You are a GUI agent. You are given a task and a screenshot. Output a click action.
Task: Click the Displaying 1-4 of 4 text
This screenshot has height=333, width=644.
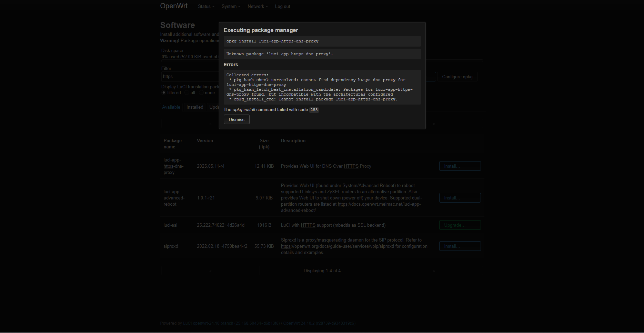[x=322, y=271]
